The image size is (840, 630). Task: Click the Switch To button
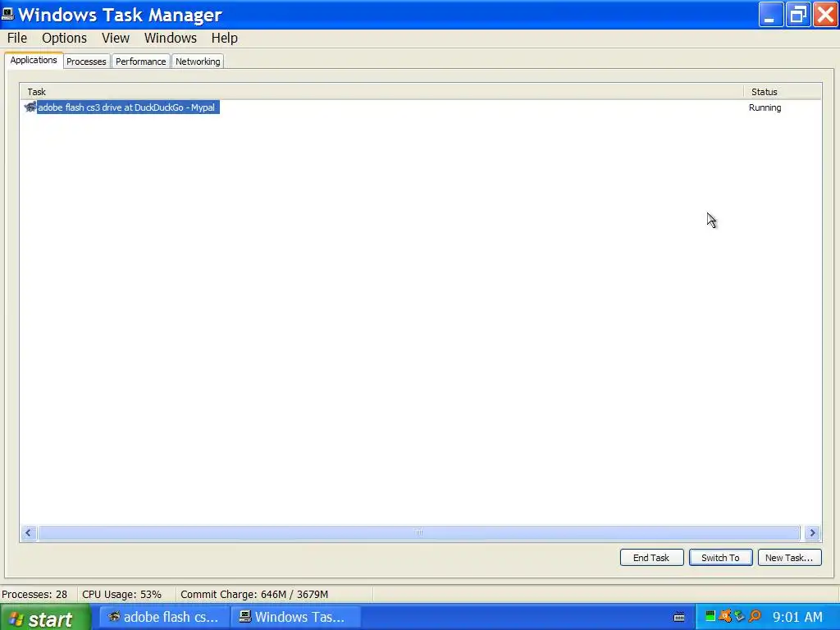720,558
